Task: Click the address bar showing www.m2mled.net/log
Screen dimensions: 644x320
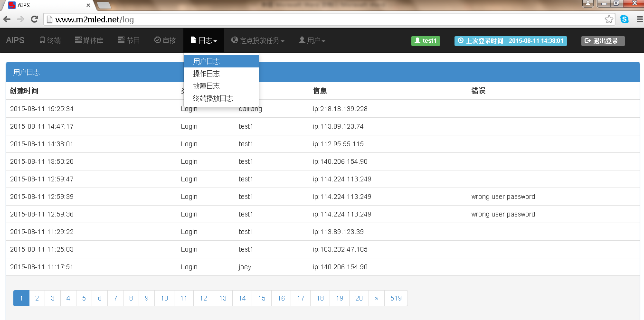Action: pos(330,19)
